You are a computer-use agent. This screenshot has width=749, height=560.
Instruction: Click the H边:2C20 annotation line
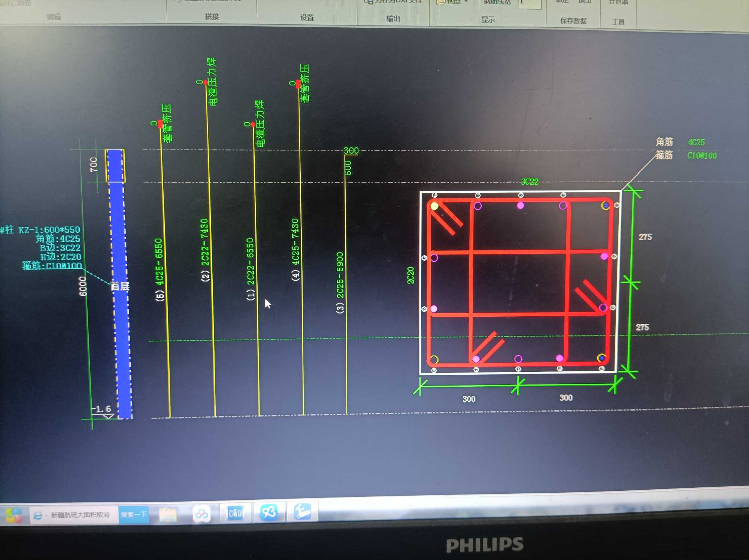[x=61, y=257]
